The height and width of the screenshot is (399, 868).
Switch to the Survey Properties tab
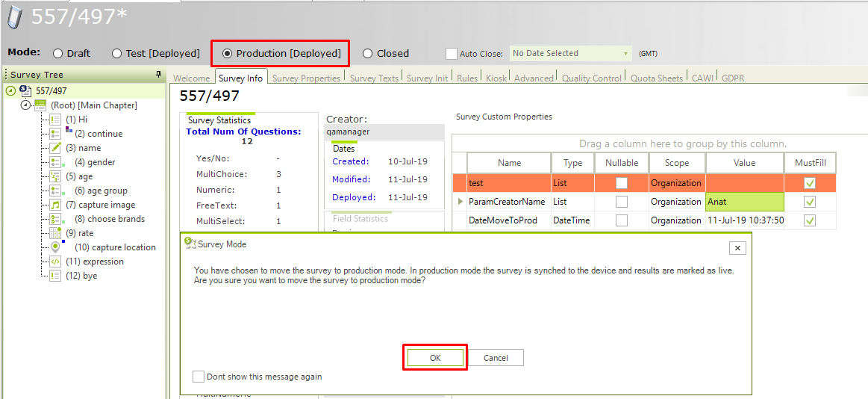[x=306, y=78]
